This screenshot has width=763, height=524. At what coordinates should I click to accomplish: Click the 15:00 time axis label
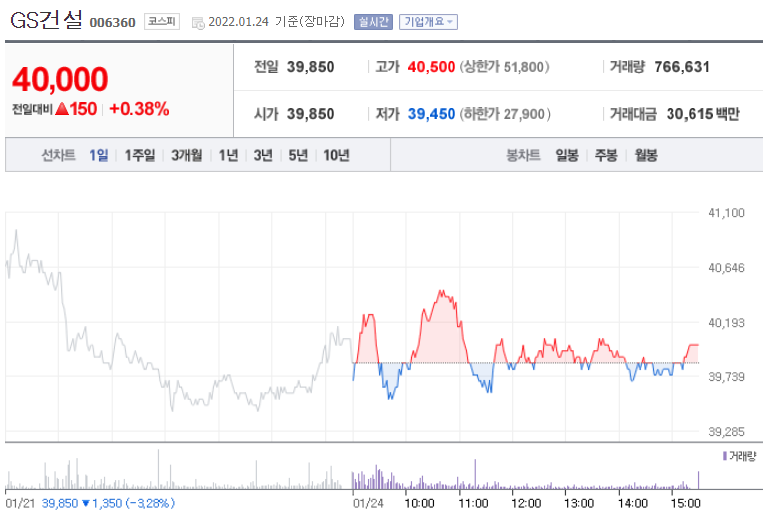coord(686,503)
